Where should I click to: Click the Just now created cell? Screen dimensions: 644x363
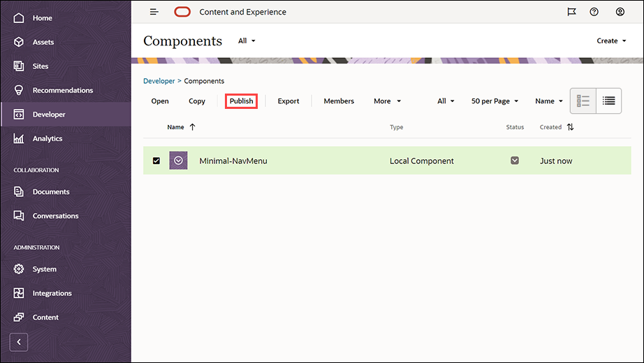point(556,161)
